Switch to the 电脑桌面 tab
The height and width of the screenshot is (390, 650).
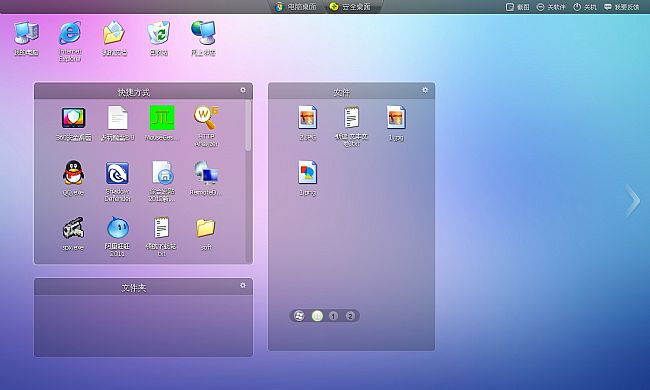[296, 7]
